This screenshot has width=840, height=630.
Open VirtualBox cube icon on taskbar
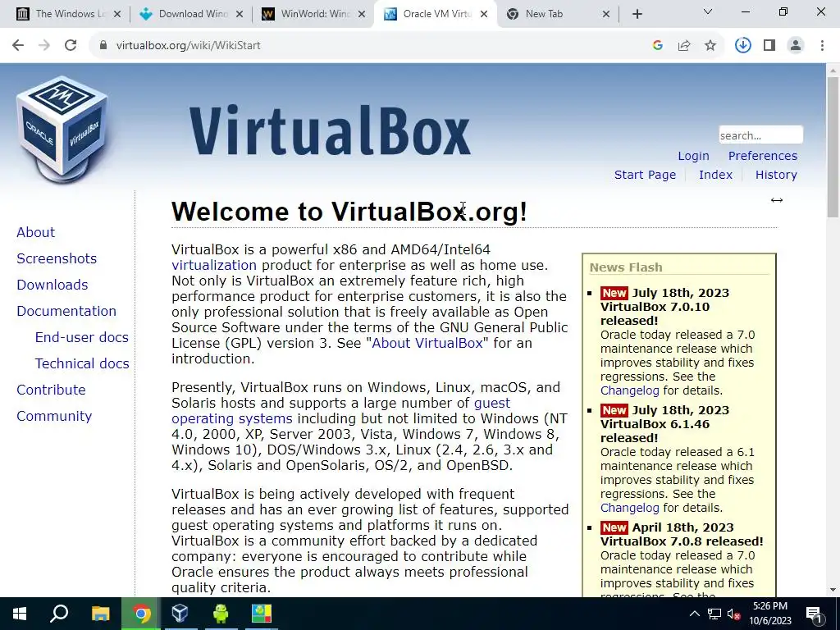click(180, 614)
